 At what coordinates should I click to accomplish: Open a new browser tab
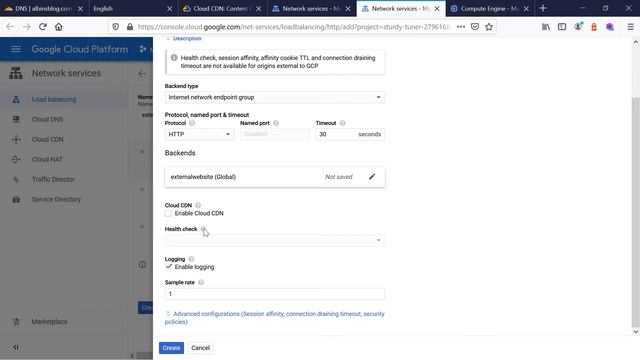tap(543, 9)
